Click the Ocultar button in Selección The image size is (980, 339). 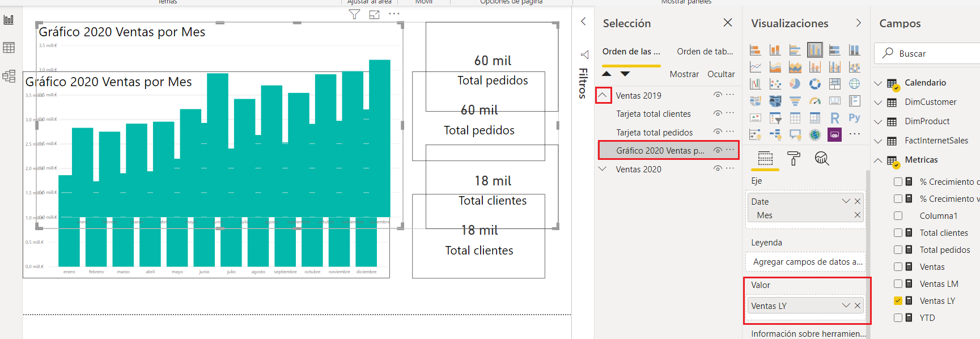coord(721,74)
